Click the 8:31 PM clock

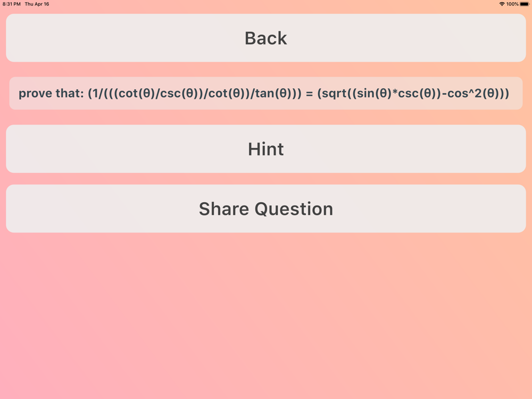click(x=12, y=4)
